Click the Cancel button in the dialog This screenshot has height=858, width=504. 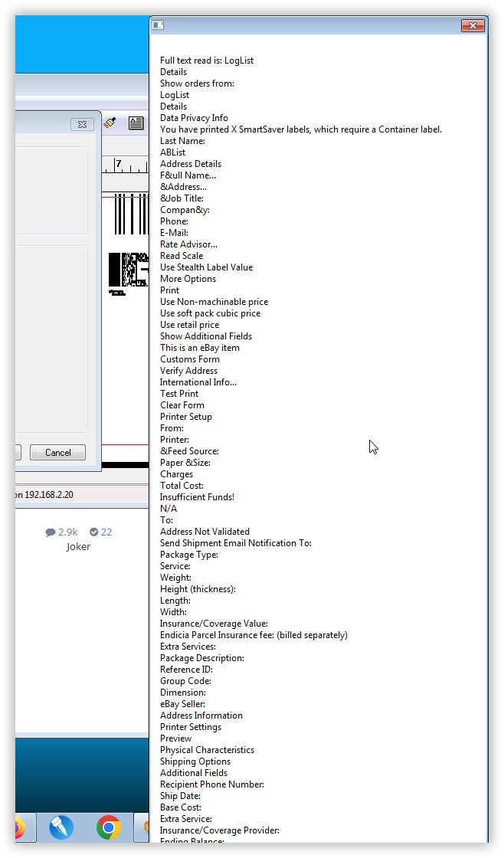click(x=57, y=453)
